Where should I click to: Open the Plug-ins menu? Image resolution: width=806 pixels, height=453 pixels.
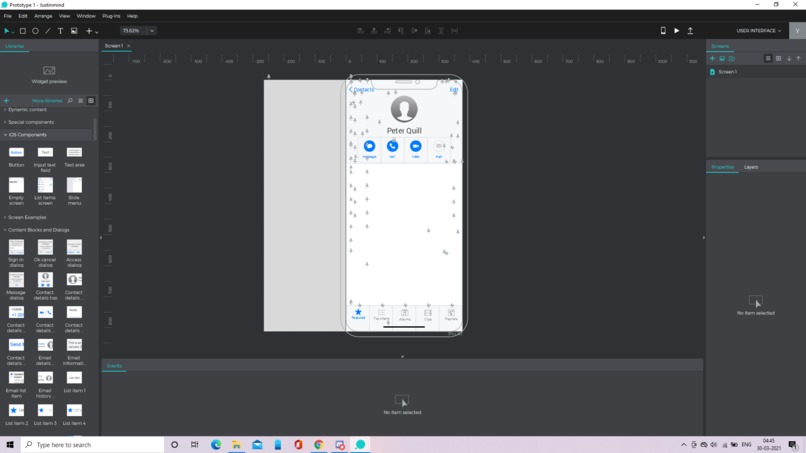(x=111, y=16)
